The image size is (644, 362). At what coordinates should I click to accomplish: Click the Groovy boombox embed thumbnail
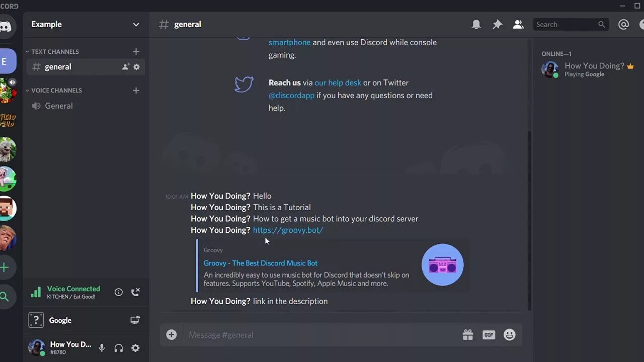click(442, 265)
